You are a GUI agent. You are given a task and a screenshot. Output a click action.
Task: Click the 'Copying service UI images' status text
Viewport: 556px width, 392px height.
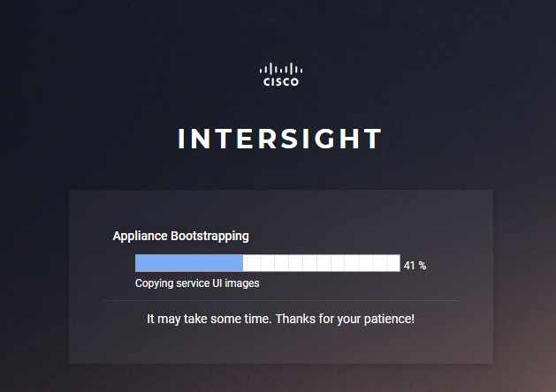[197, 283]
